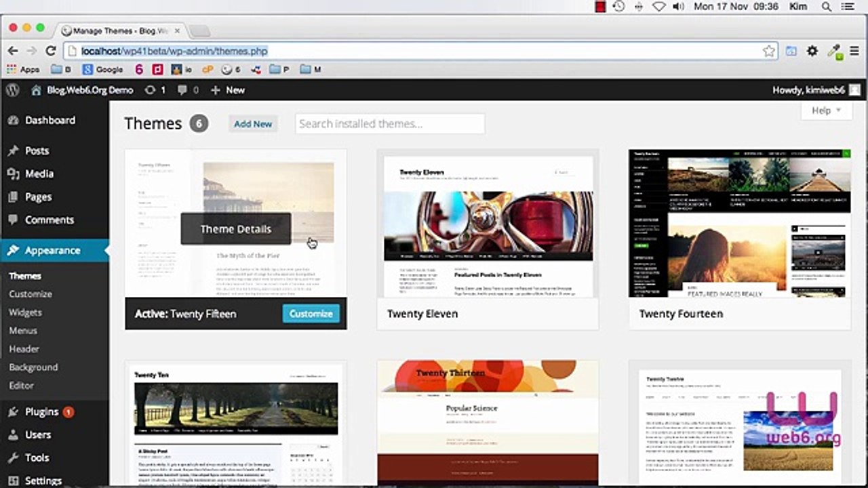868x488 pixels.
Task: Open the Widgets submenu item
Action: [x=25, y=312]
